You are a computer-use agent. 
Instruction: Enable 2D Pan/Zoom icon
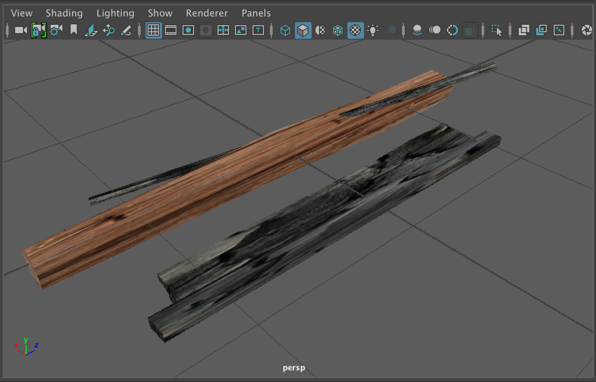(109, 30)
